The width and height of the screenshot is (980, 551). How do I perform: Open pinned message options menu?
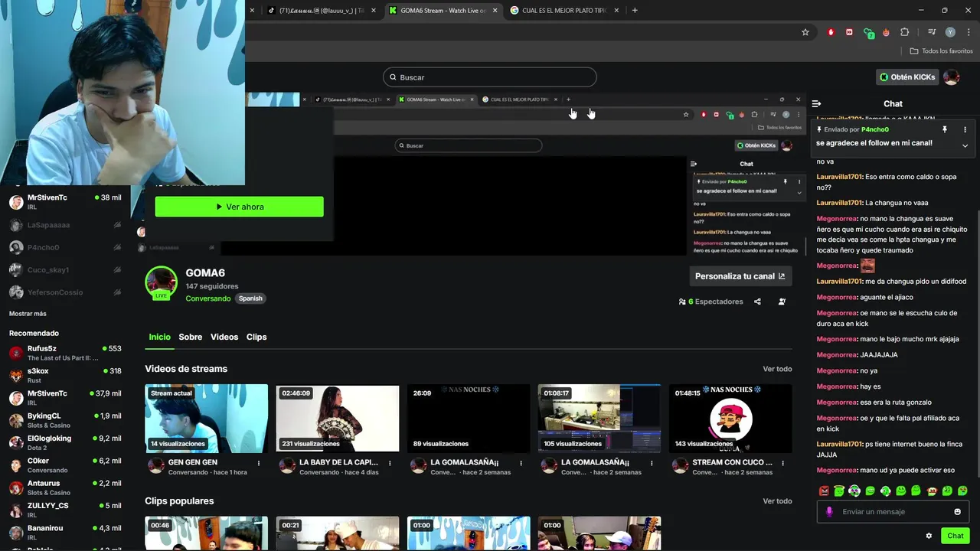tap(965, 129)
